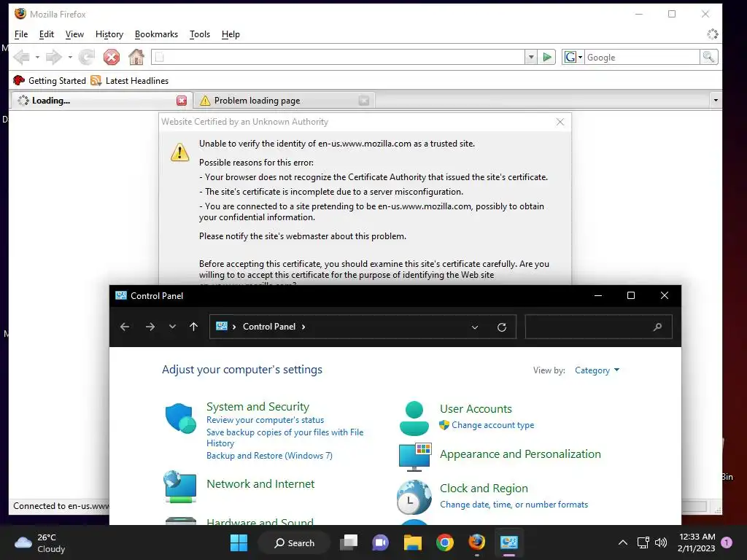Click the User Accounts person icon
747x560 pixels.
[x=414, y=418]
